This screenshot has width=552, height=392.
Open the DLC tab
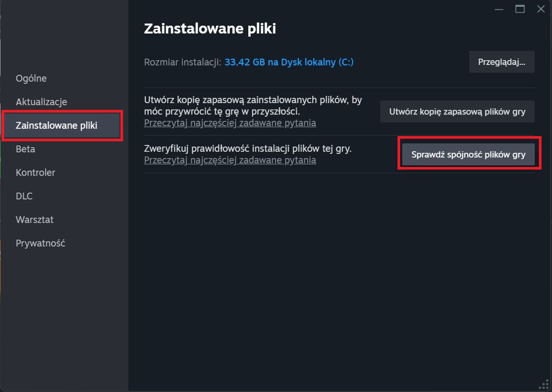[x=24, y=196]
